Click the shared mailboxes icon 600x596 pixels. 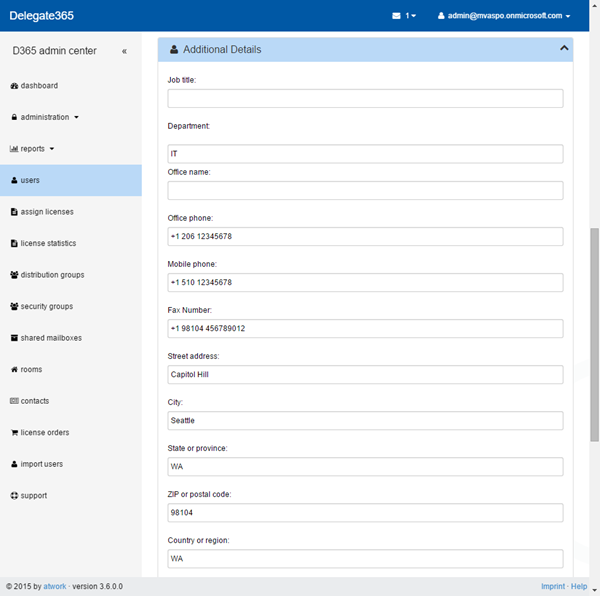(14, 338)
